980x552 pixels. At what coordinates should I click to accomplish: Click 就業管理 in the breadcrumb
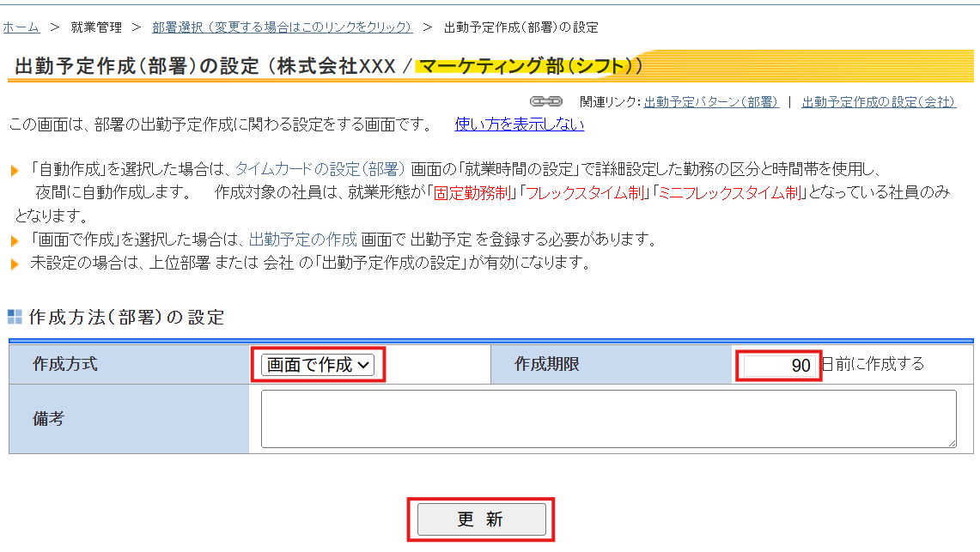[x=95, y=27]
